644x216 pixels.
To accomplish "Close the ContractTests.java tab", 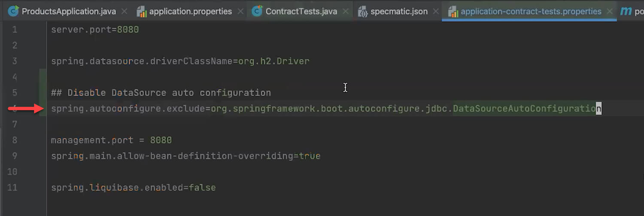I will pyautogui.click(x=345, y=12).
